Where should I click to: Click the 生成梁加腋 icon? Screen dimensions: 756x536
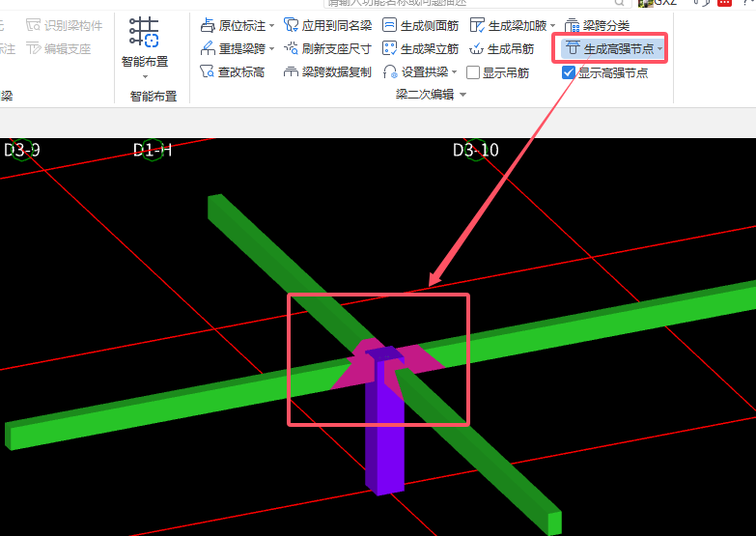point(477,25)
